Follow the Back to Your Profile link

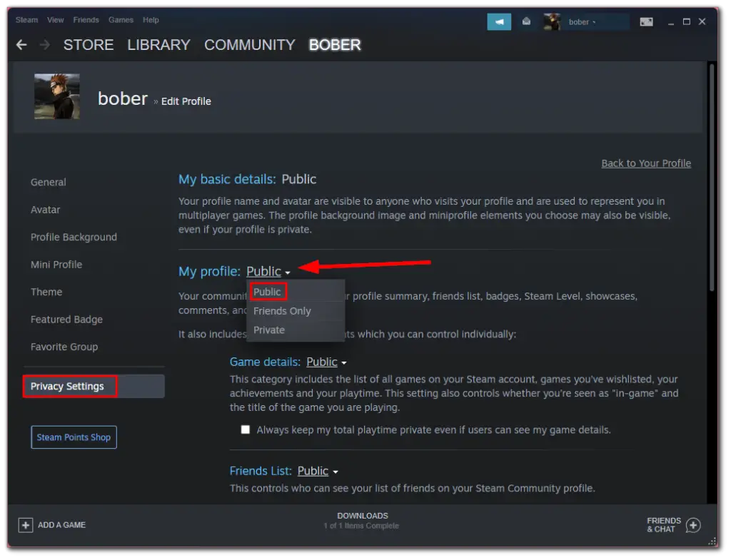coord(646,163)
